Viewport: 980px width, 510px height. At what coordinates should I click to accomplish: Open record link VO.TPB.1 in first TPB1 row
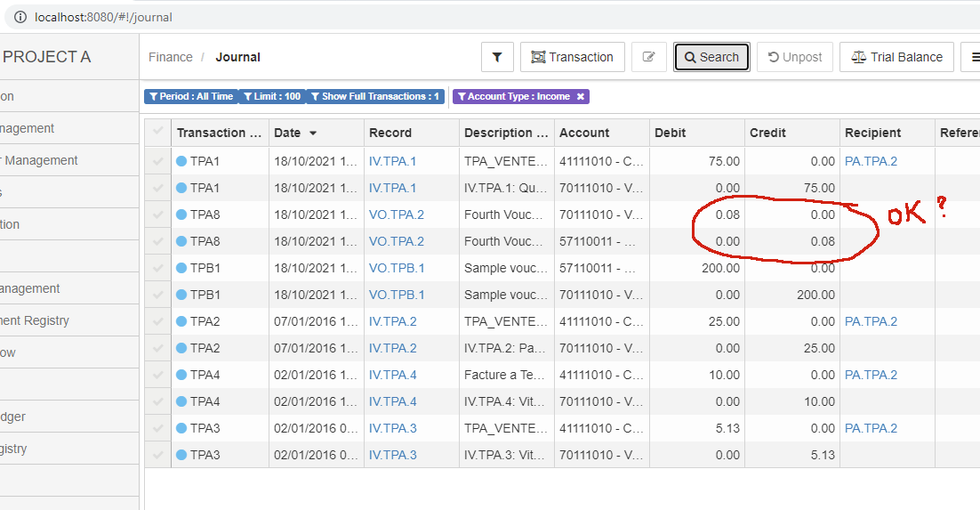coord(397,268)
